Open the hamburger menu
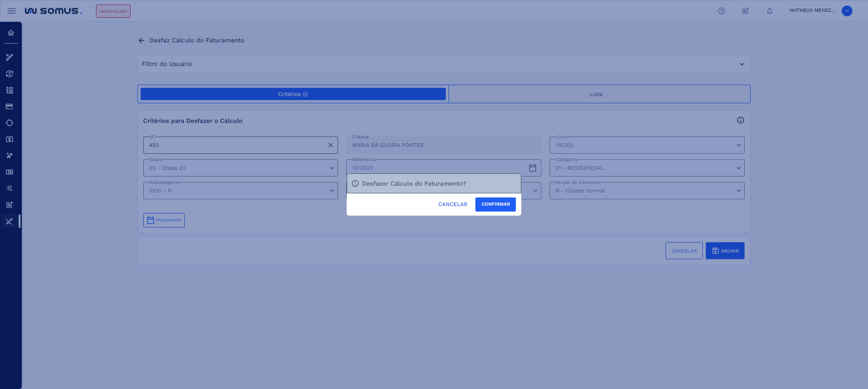 tap(11, 11)
